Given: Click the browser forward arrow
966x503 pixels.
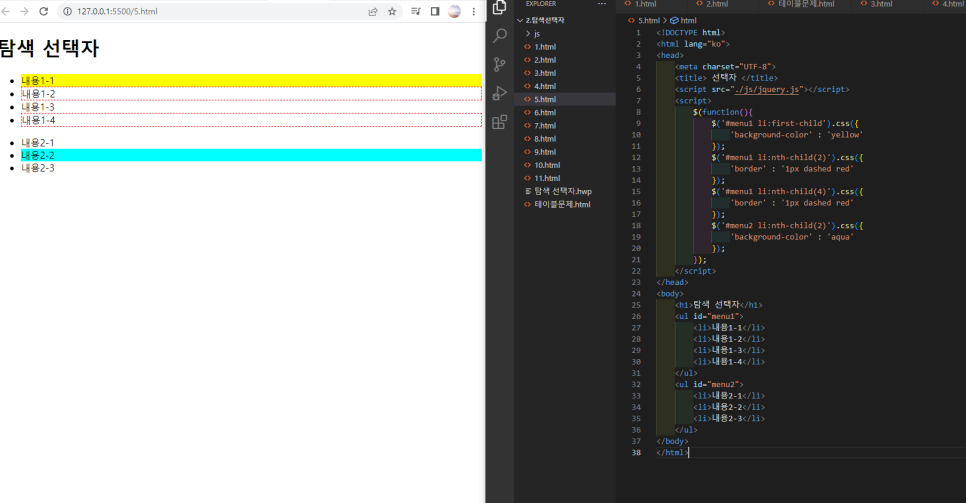Looking at the screenshot, I should (x=24, y=12).
